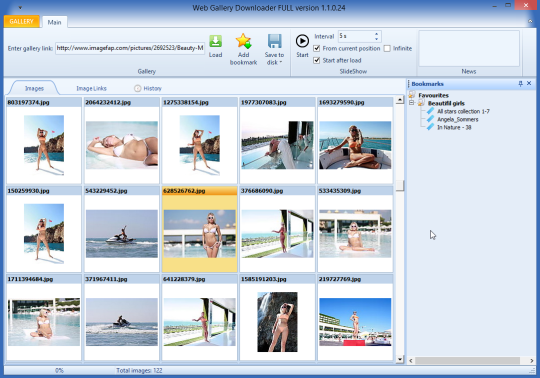Switch to the Main ribbon tab

pos(54,22)
